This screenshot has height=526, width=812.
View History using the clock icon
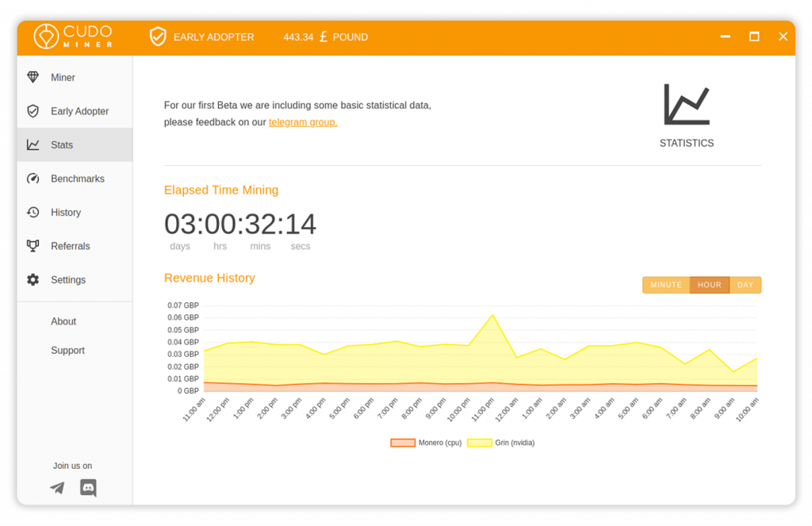click(33, 212)
